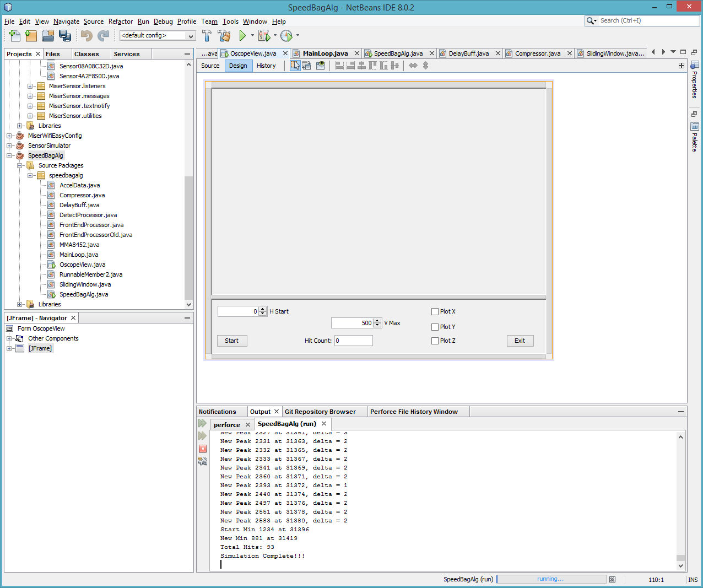Expand the MiserWifiEasyConfig project node
The image size is (703, 588).
[9, 136]
